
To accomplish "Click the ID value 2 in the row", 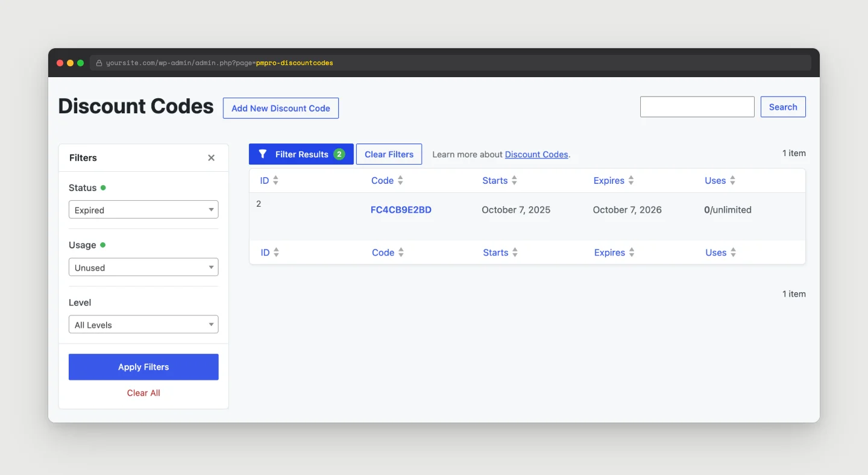I will click(259, 204).
